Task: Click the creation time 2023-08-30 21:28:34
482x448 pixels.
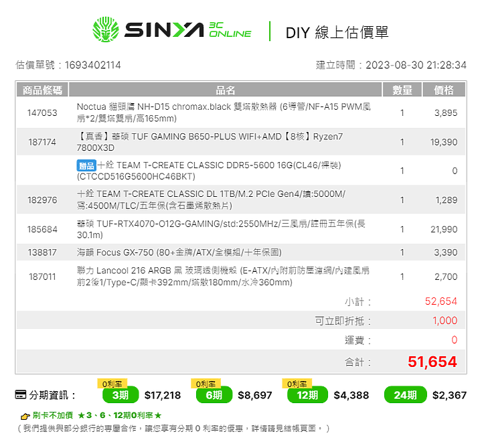Action: (416, 65)
